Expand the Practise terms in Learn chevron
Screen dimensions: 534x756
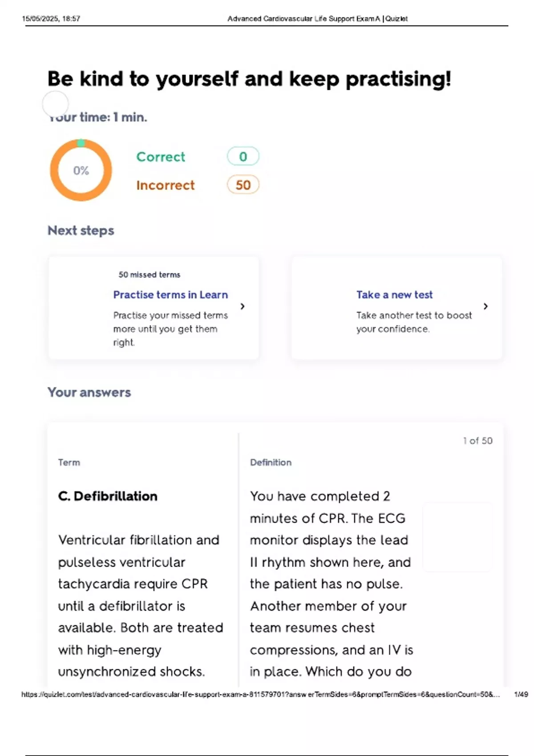(x=243, y=306)
